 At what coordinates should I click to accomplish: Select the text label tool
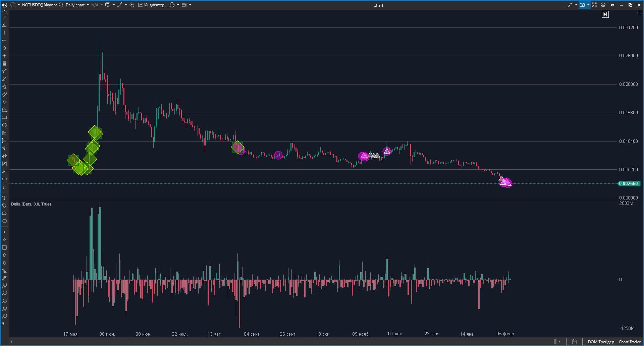[4, 198]
